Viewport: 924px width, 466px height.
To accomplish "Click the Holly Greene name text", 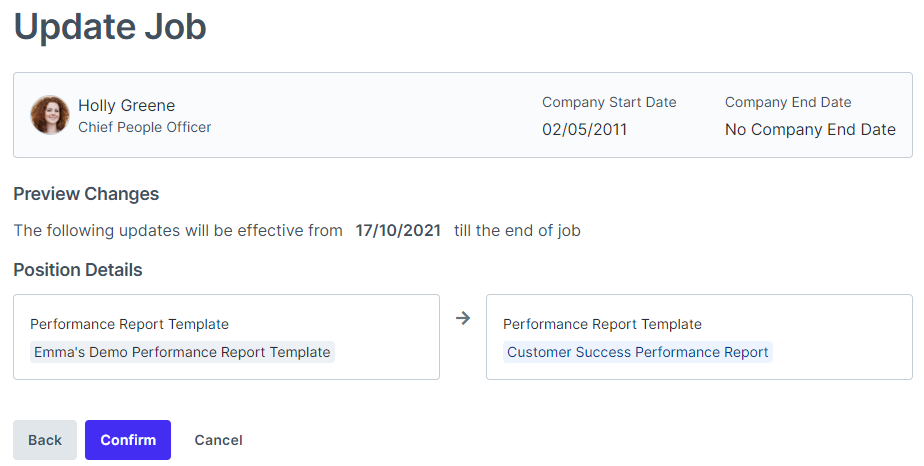I will point(126,105).
